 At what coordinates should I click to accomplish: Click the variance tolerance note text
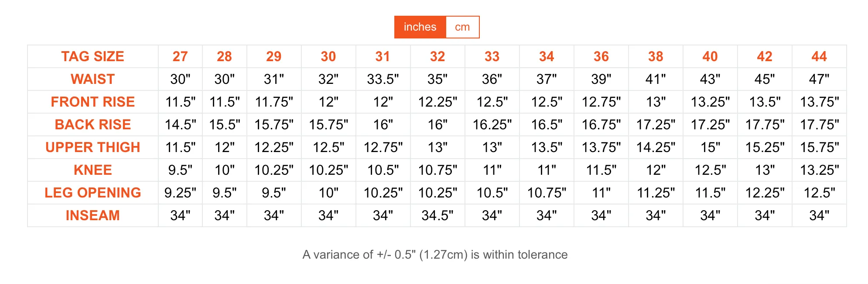tap(435, 255)
